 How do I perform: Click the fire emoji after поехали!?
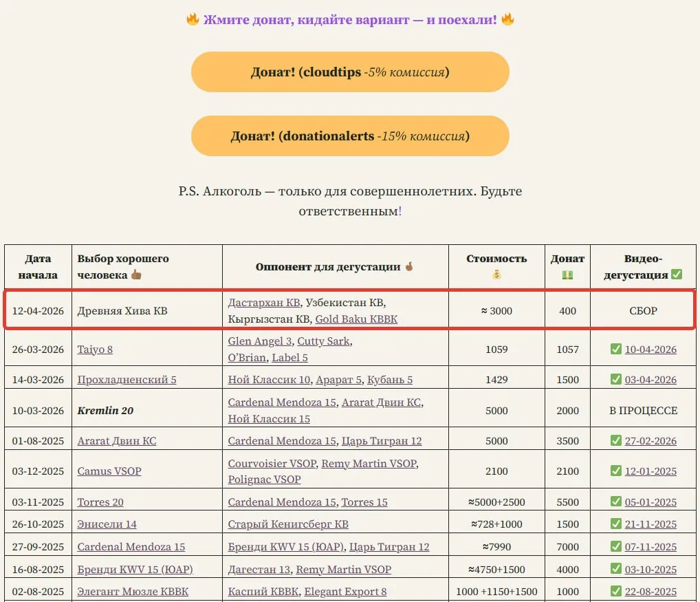[507, 19]
